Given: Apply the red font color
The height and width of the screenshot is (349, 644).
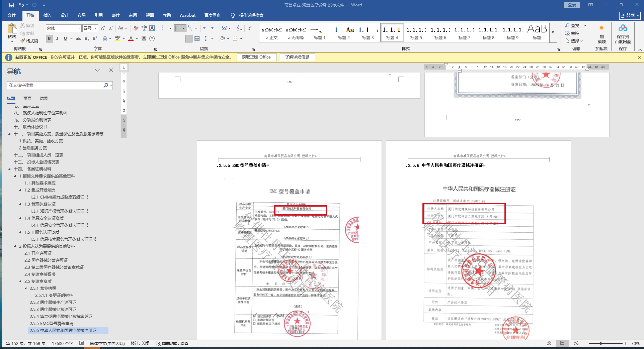Looking at the screenshot, I should (131, 38).
